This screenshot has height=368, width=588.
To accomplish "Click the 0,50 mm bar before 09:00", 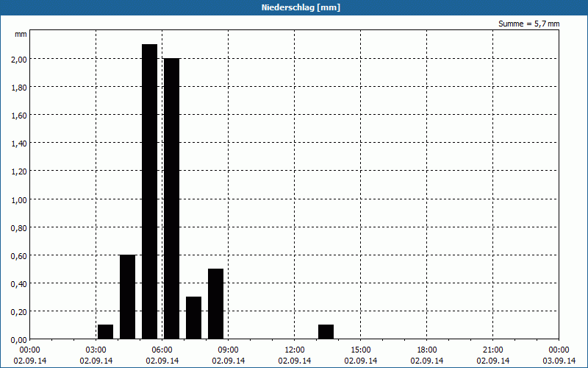I will click(215, 304).
